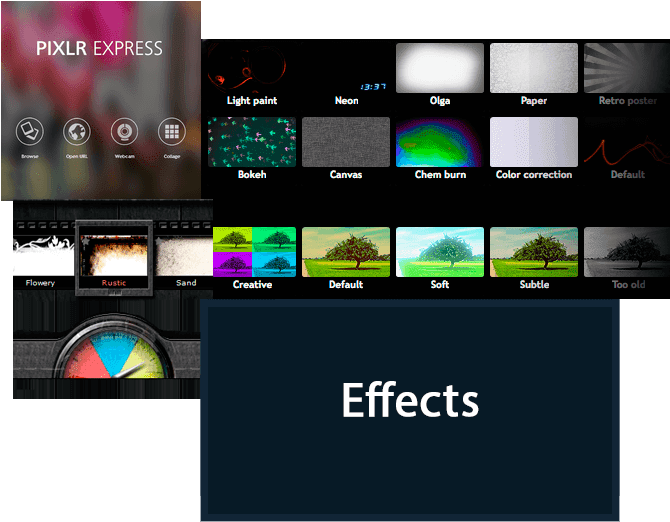Select the Chem burn thumbnail
This screenshot has width=670, height=522.
pyautogui.click(x=440, y=142)
